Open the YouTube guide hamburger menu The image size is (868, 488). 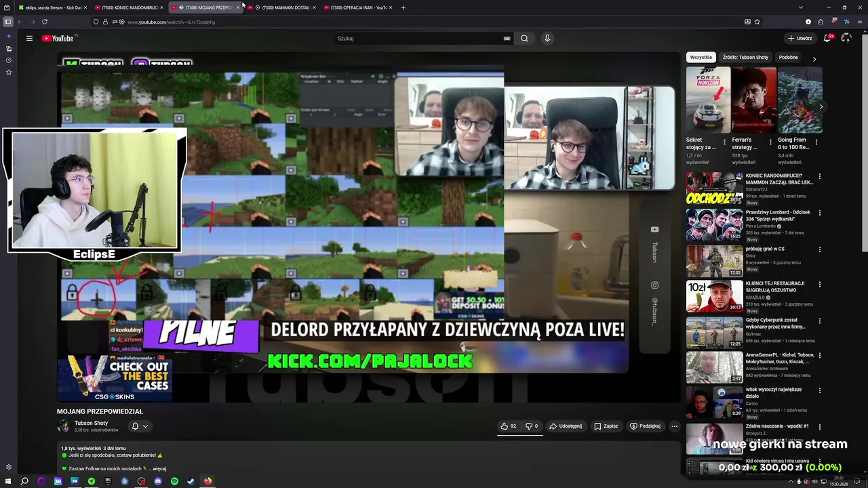click(x=29, y=39)
